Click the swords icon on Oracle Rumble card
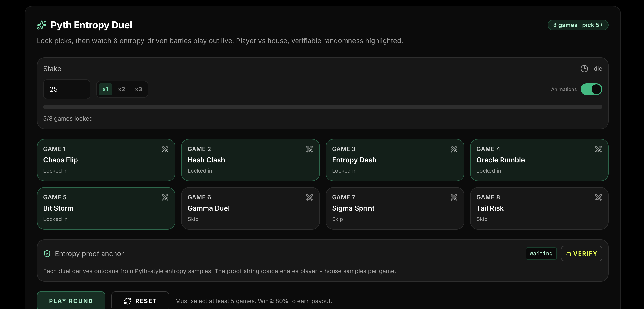Viewport: 644px width, 309px height. pos(598,149)
